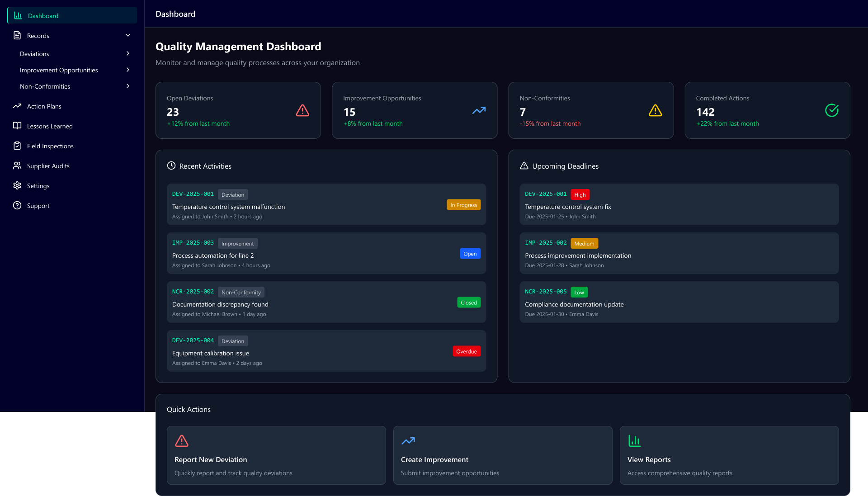Open activity DEV-2025-004 Equipment calibration issue
This screenshot has width=868, height=496.
click(326, 351)
